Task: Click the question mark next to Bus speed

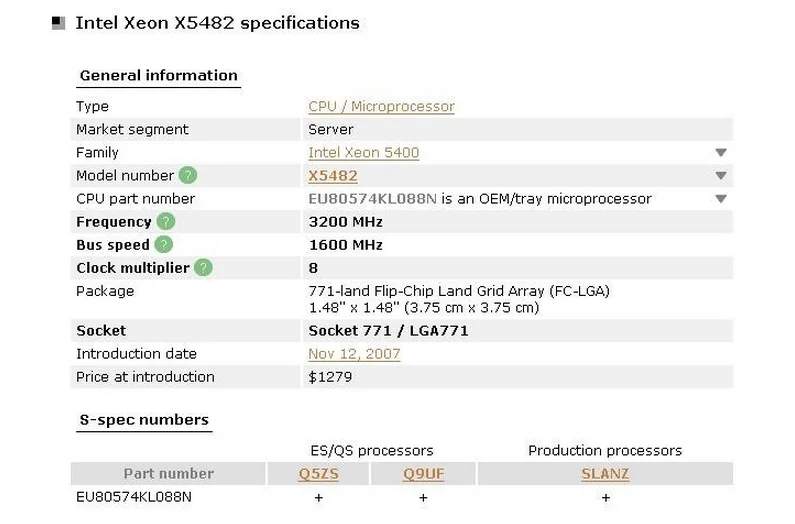Action: [164, 245]
